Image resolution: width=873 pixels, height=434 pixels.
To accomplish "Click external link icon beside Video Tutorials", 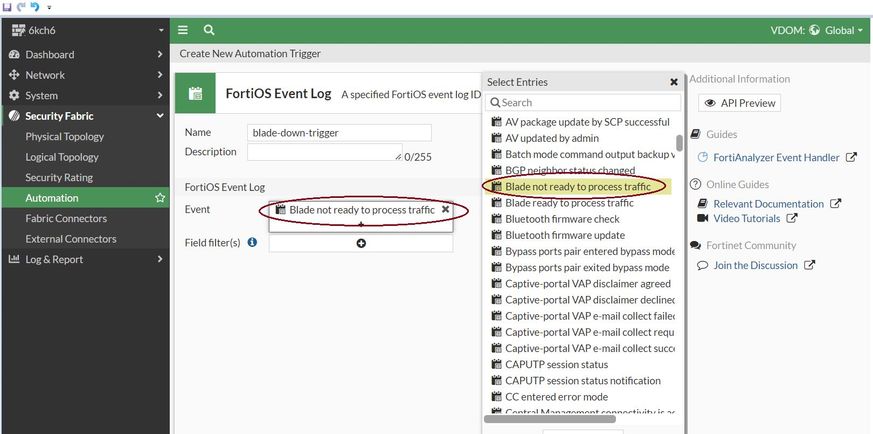I will pos(792,219).
